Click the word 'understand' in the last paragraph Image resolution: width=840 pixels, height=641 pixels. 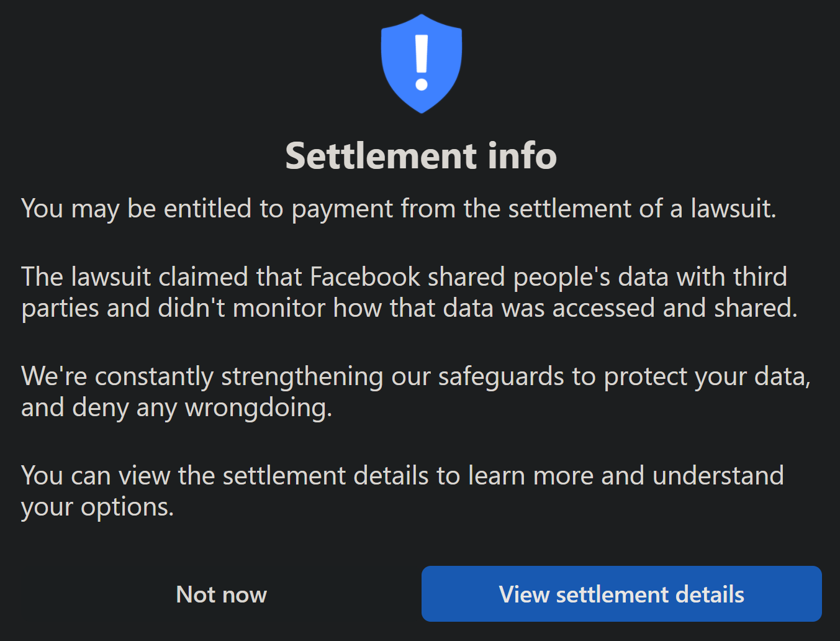[718, 476]
